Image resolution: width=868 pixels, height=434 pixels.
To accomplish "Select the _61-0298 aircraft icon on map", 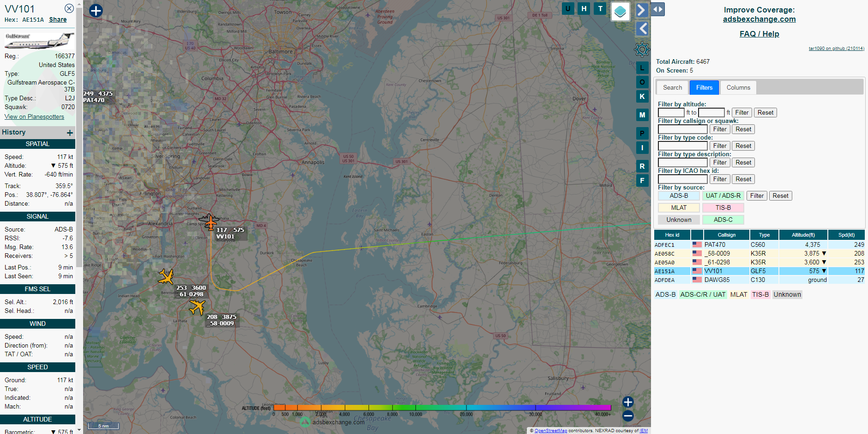I will coord(166,276).
